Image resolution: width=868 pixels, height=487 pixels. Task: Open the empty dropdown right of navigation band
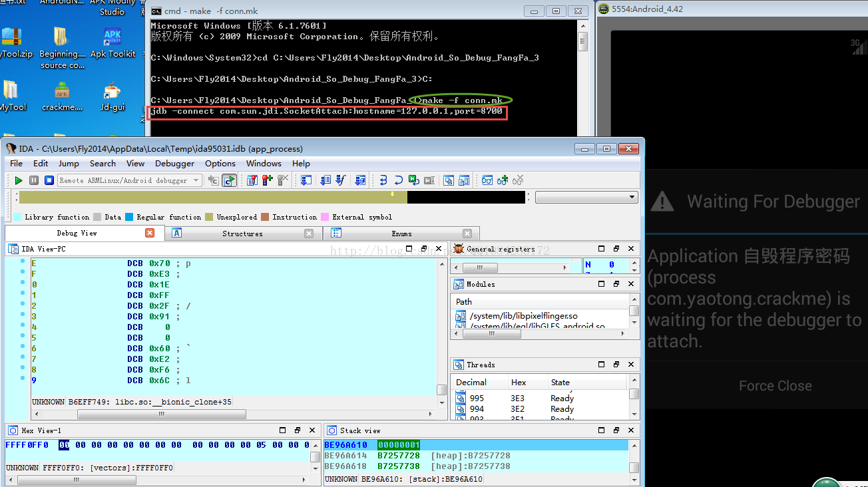pos(586,198)
